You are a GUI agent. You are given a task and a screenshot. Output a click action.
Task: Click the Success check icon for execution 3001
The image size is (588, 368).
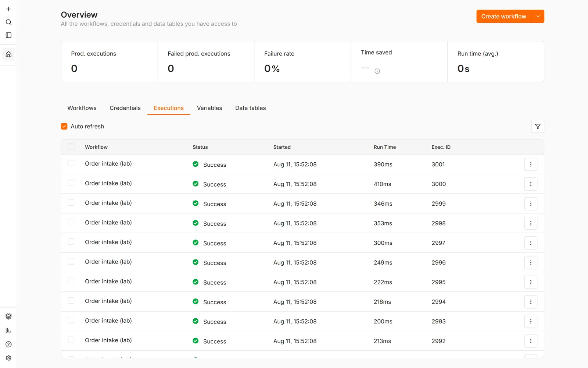(196, 164)
